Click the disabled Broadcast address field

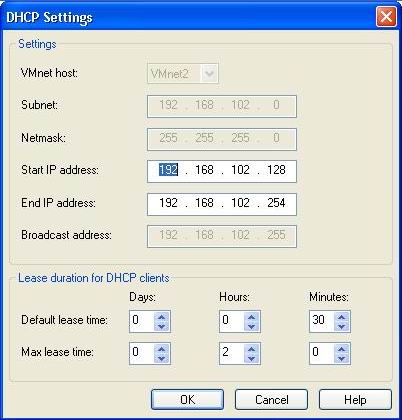pos(222,236)
